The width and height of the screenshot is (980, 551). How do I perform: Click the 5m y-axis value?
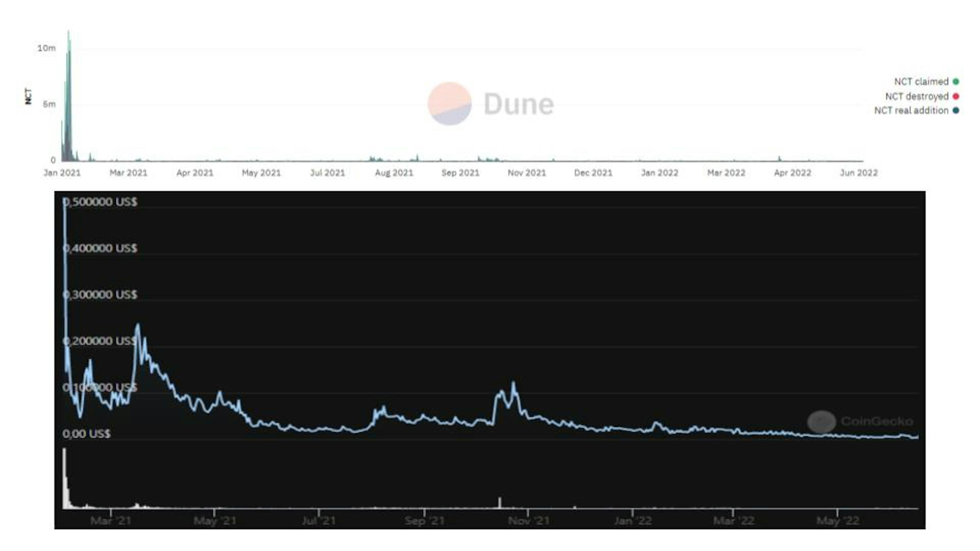coord(49,104)
